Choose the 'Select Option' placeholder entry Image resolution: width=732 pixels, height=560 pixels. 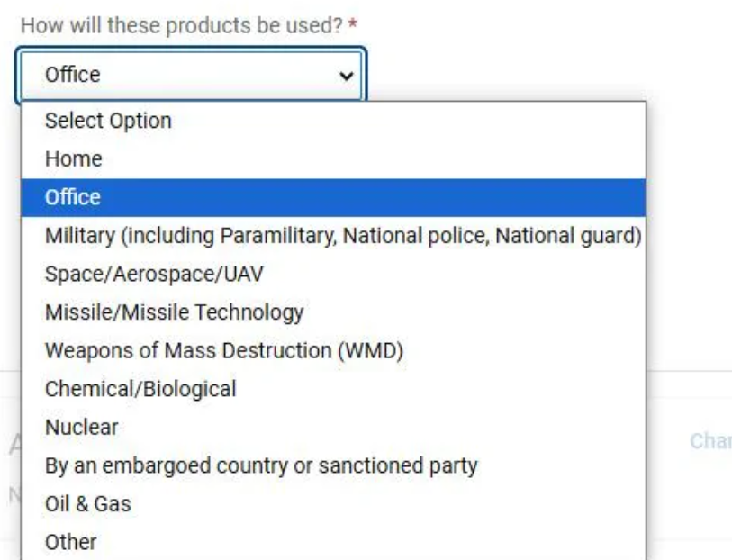tap(108, 120)
